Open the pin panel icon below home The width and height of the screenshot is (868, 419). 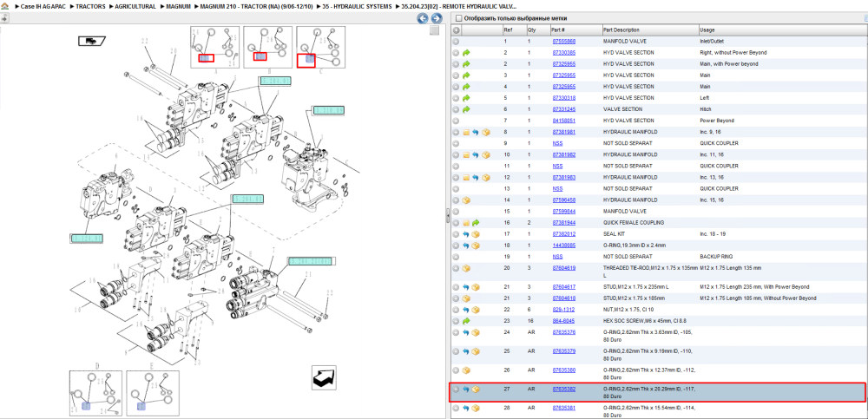pyautogui.click(x=4, y=18)
